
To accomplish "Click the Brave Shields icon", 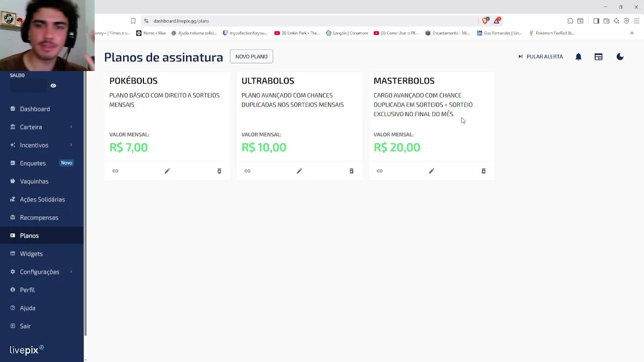I will point(485,21).
